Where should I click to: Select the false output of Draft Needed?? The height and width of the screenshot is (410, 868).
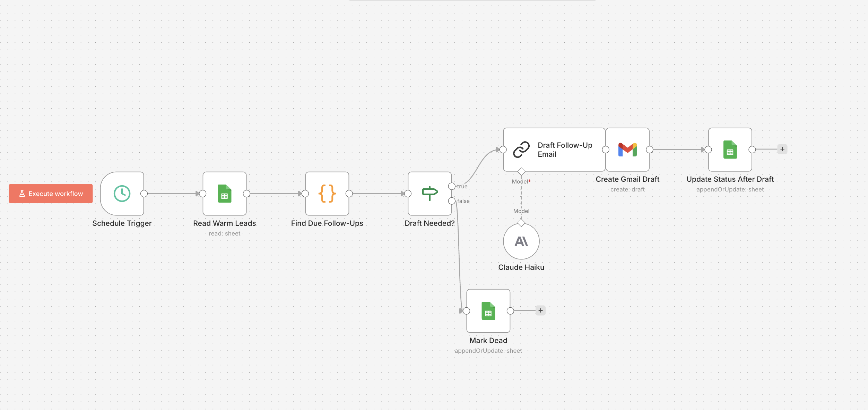(x=452, y=201)
